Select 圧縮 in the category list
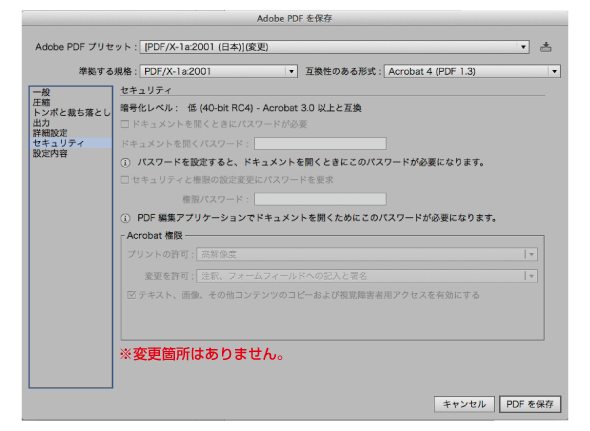 (71, 102)
